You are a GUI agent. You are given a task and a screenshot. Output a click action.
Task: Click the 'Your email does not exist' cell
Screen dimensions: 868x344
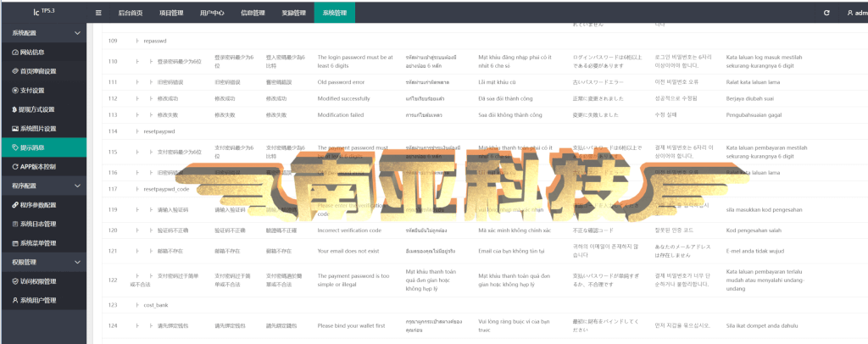pos(348,251)
